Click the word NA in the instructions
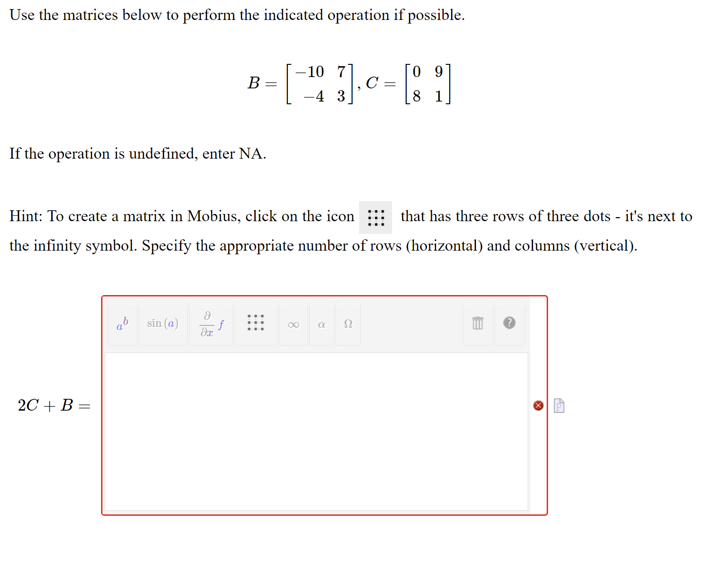 (249, 154)
